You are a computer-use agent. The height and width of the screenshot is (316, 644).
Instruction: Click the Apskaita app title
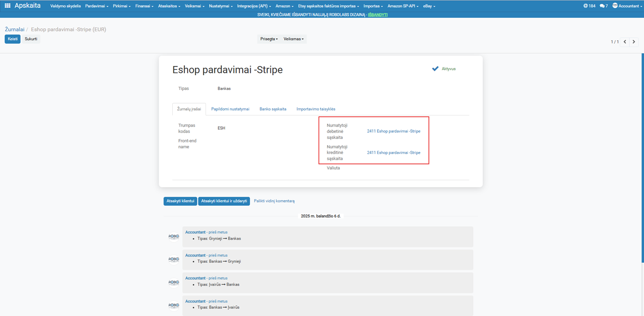[27, 6]
